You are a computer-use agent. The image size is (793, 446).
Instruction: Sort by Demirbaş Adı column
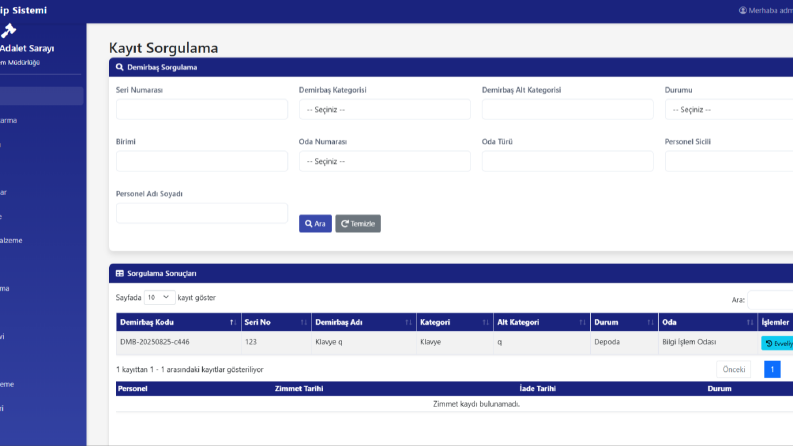(x=364, y=322)
